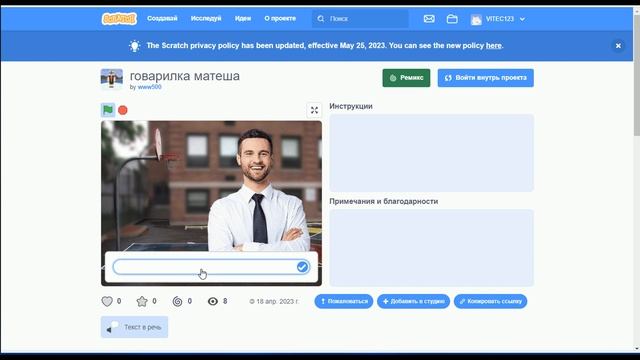Open the Идеи menu item
Image resolution: width=640 pixels, height=360 pixels.
tap(243, 18)
